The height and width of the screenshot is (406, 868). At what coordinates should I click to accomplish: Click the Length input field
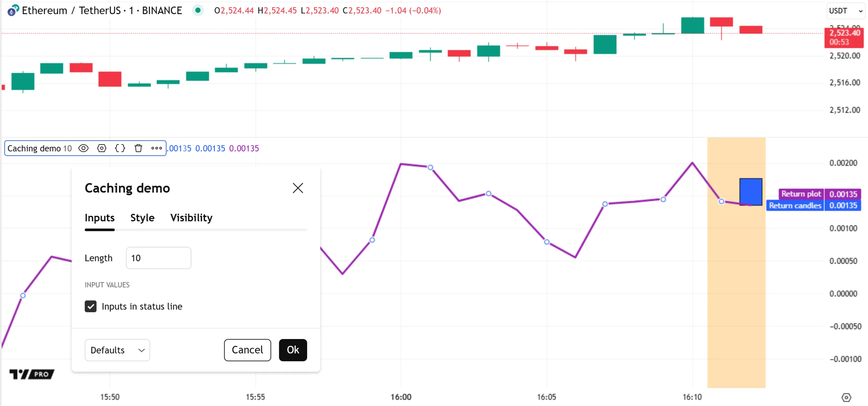[158, 258]
